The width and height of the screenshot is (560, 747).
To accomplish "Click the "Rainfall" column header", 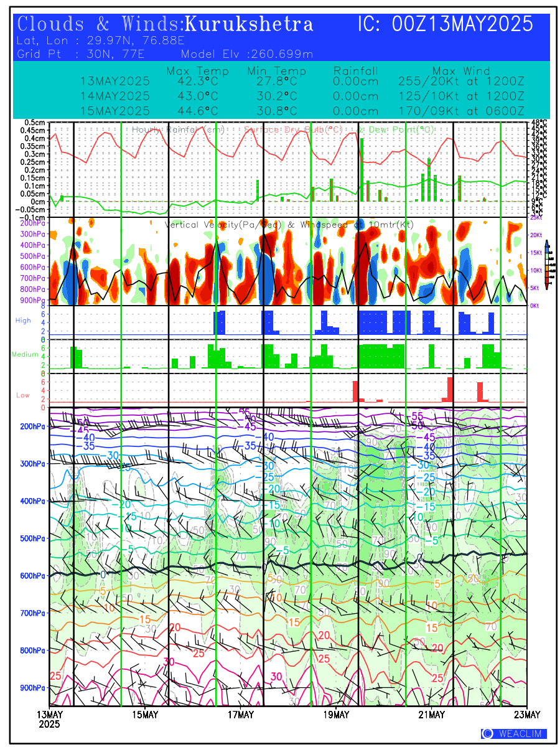I will click(x=355, y=71).
